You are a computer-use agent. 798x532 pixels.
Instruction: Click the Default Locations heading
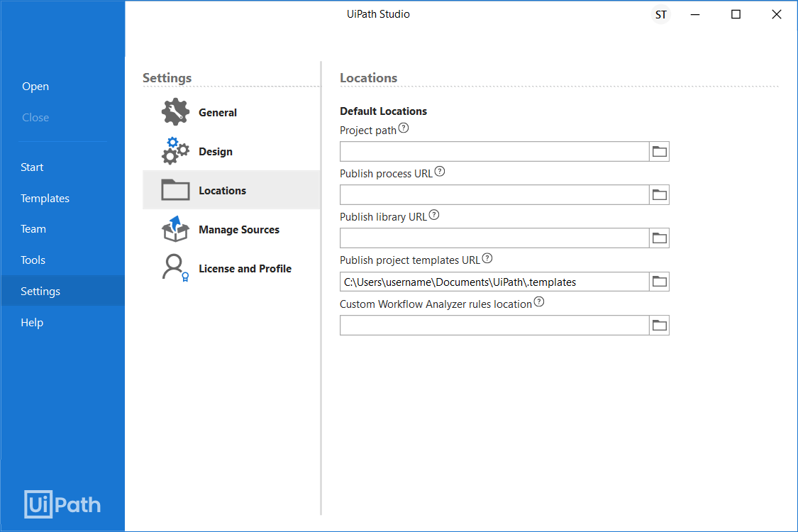tap(383, 111)
